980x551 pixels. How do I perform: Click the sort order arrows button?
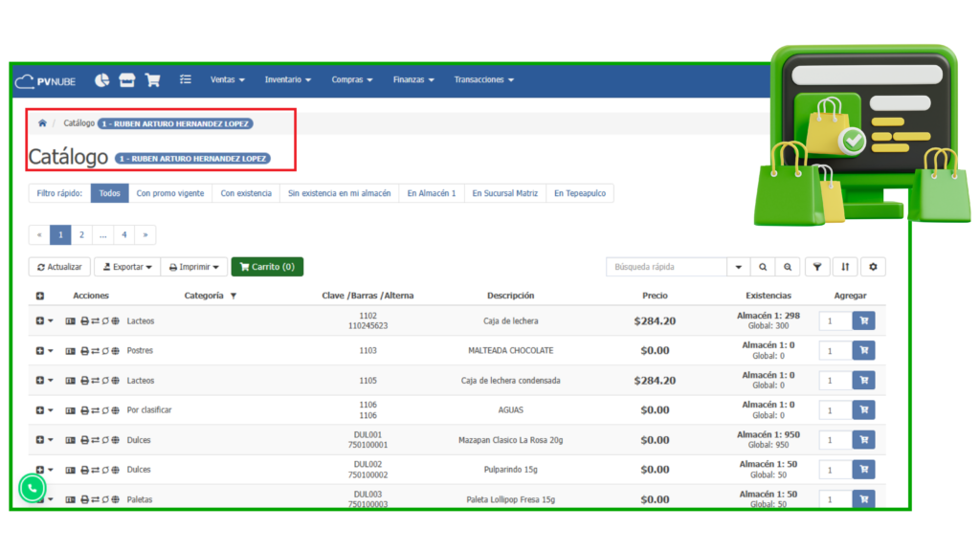pyautogui.click(x=845, y=267)
